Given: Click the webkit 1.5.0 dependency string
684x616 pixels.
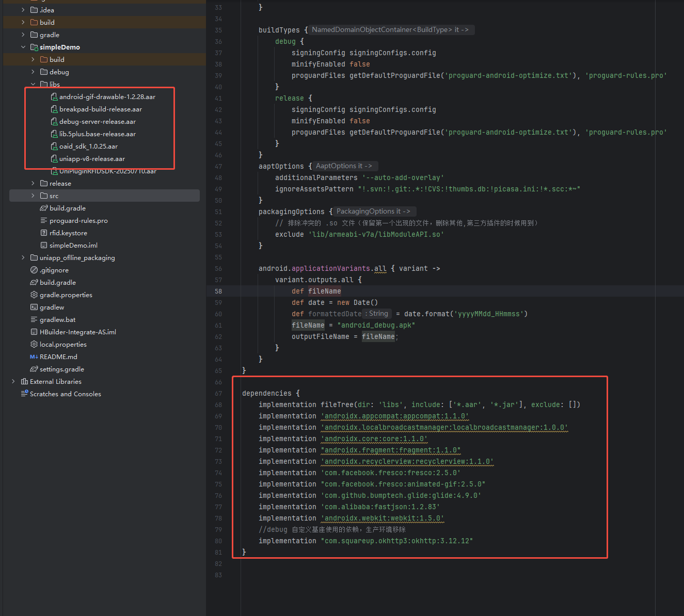Looking at the screenshot, I should [383, 518].
